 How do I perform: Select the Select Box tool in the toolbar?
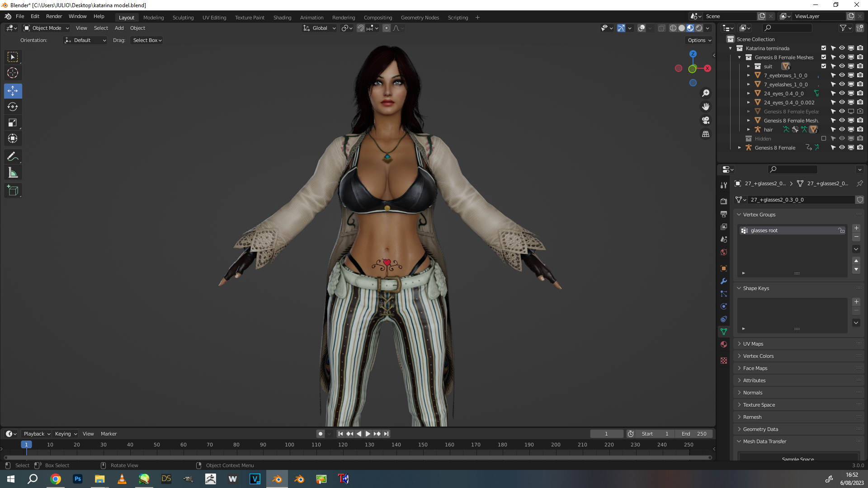pos(13,57)
